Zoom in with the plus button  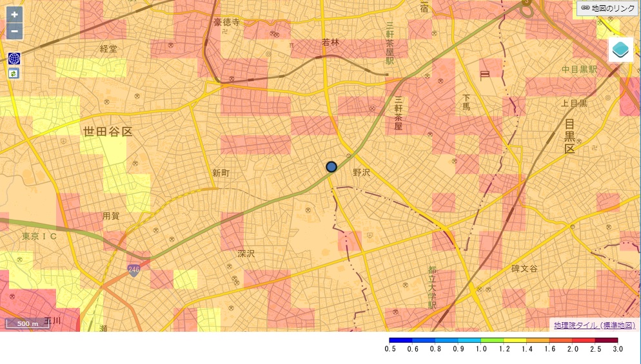(14, 14)
